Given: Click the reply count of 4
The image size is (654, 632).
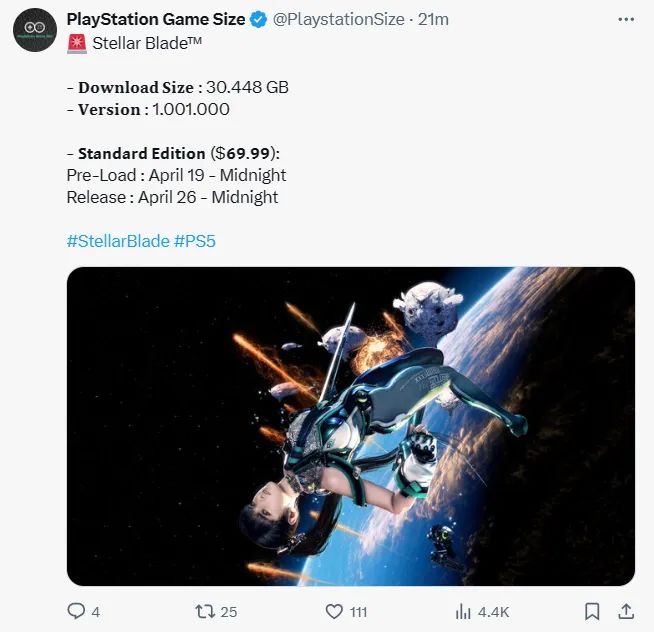Looking at the screenshot, I should (x=95, y=611).
